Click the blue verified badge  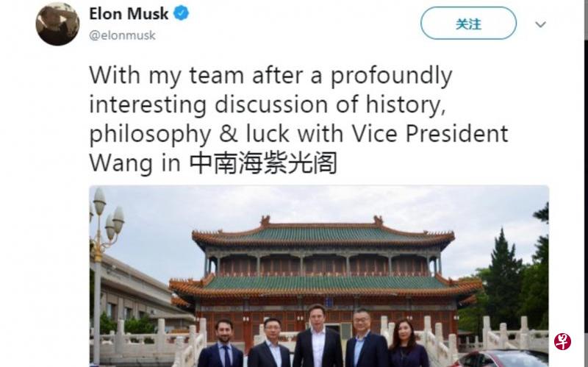coord(182,13)
